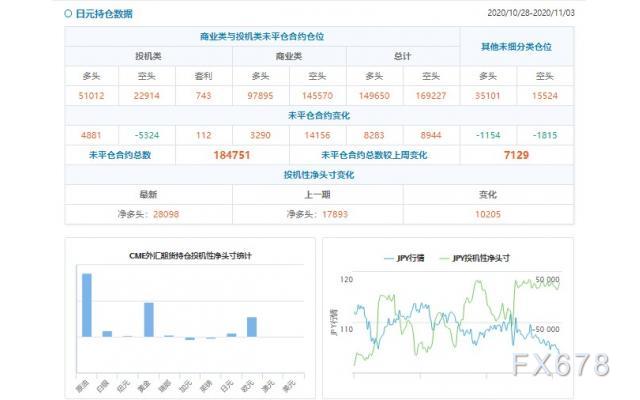
Task: Select speculative long value 51012
Action: 91,96
